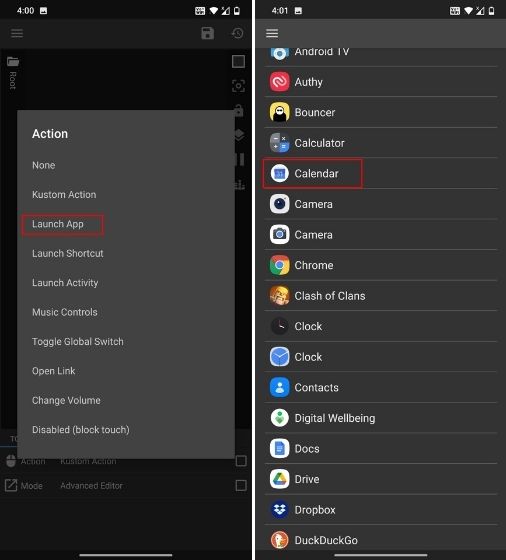
Task: Tap the Authy app icon
Action: pyautogui.click(x=279, y=82)
